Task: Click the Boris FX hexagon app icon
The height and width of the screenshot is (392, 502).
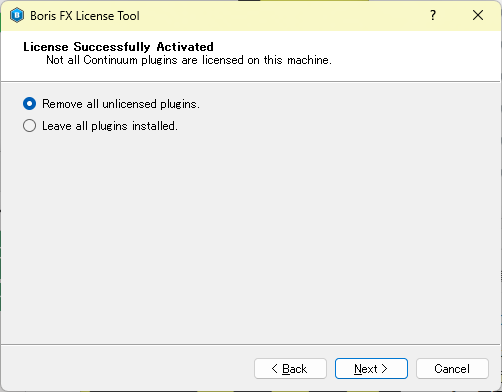Action: [x=17, y=16]
